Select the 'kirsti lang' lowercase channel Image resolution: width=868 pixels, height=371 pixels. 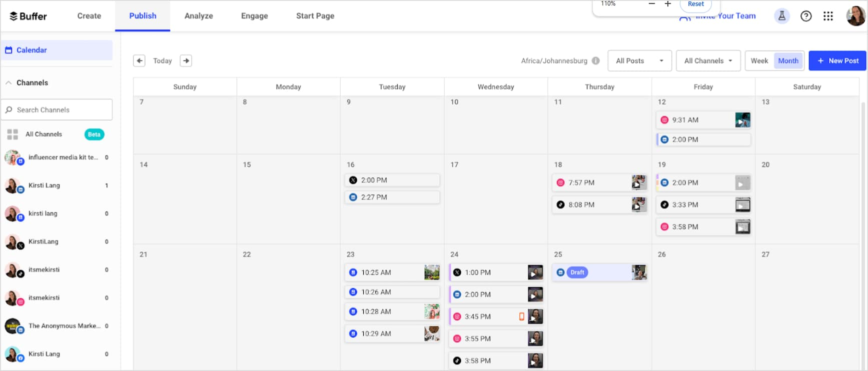coord(57,213)
